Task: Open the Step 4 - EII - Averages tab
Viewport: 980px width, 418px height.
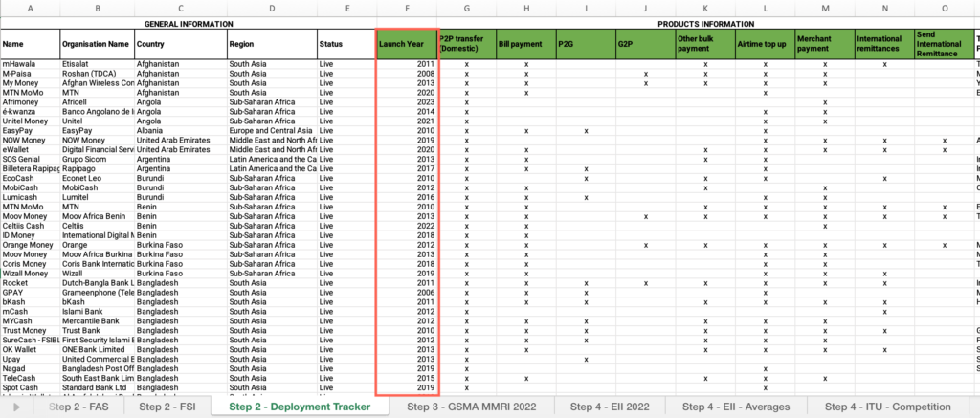Action: [736, 407]
